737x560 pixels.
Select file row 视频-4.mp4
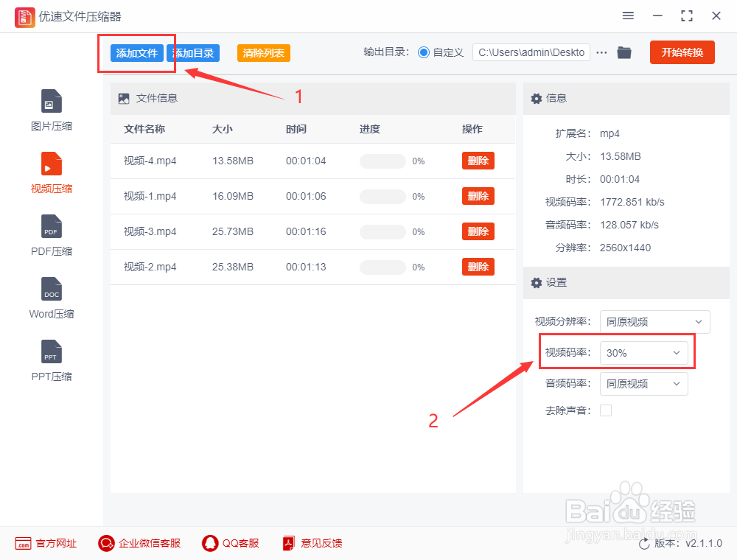[x=312, y=161]
